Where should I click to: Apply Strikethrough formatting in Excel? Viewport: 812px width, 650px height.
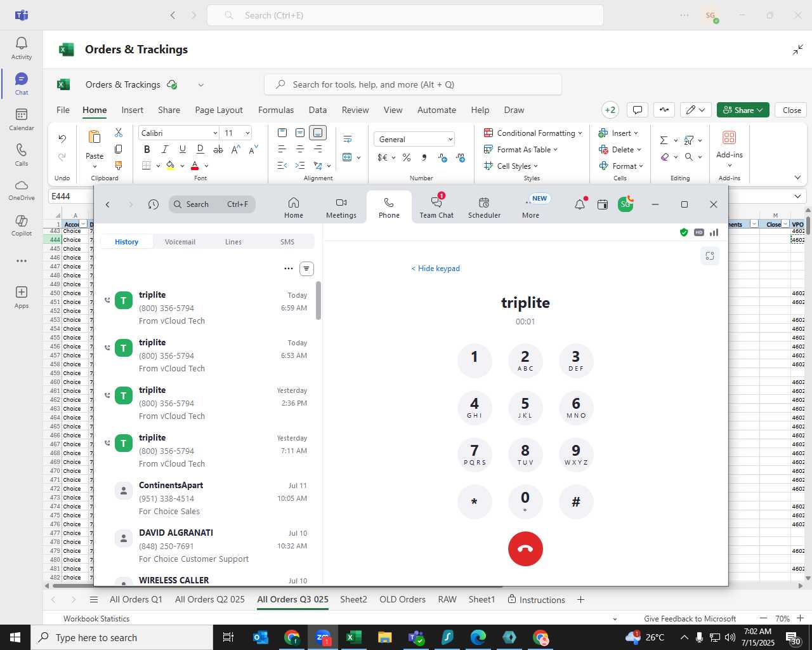click(x=218, y=149)
